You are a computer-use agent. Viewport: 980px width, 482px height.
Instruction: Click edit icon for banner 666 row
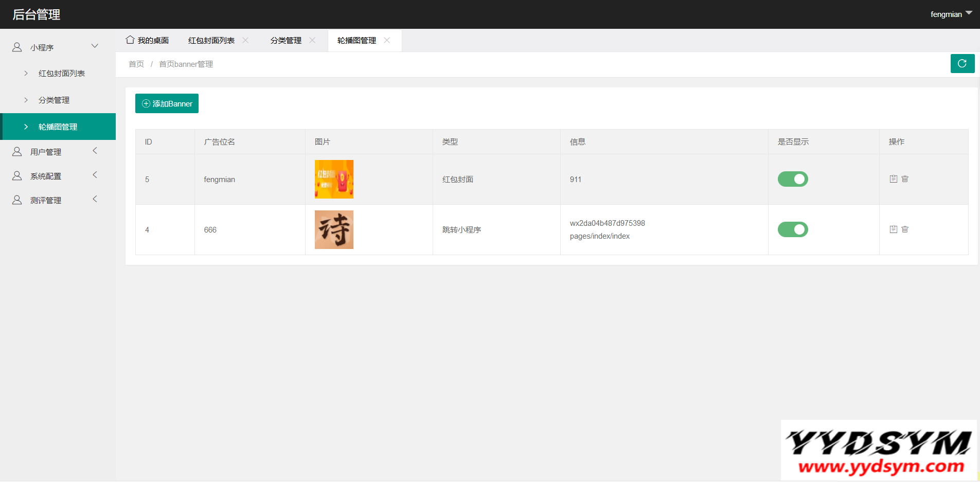point(894,229)
